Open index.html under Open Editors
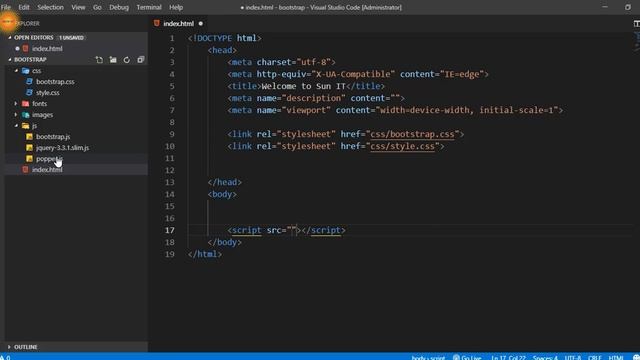640x360 pixels. click(47, 49)
